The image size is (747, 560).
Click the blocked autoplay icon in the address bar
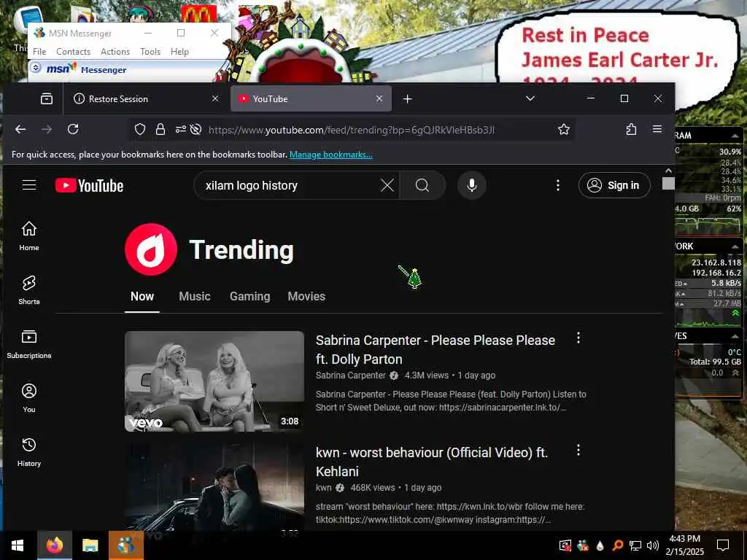(196, 130)
